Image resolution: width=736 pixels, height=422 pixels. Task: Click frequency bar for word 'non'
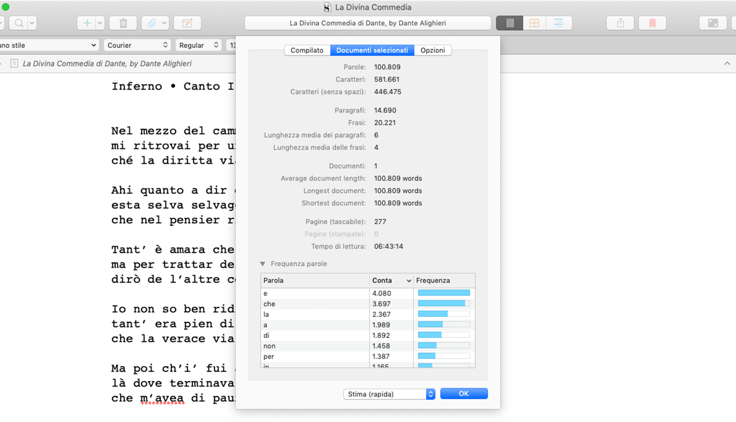444,345
